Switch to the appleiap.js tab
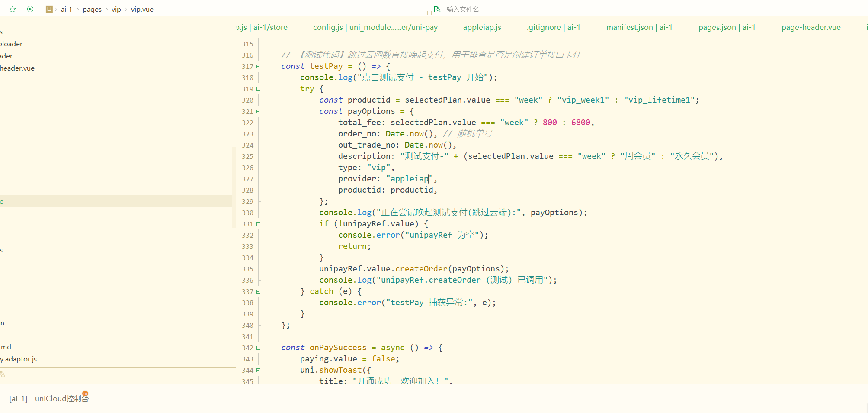868x413 pixels. pyautogui.click(x=482, y=27)
